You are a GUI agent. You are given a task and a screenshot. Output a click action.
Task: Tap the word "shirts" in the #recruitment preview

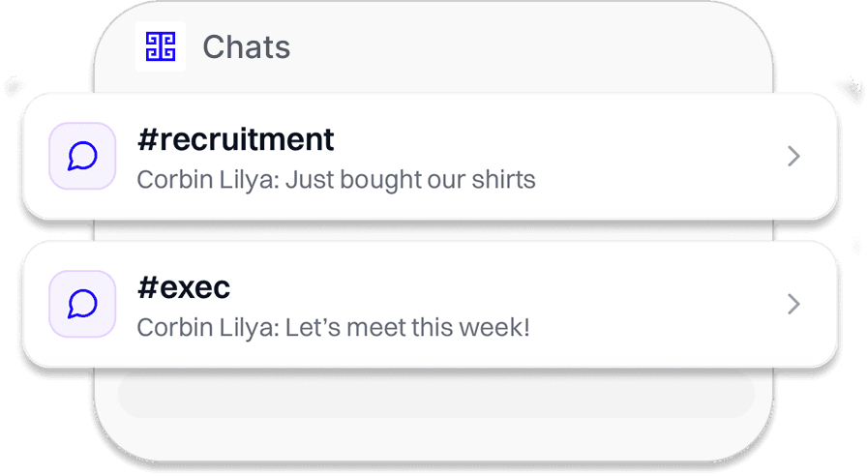503,180
